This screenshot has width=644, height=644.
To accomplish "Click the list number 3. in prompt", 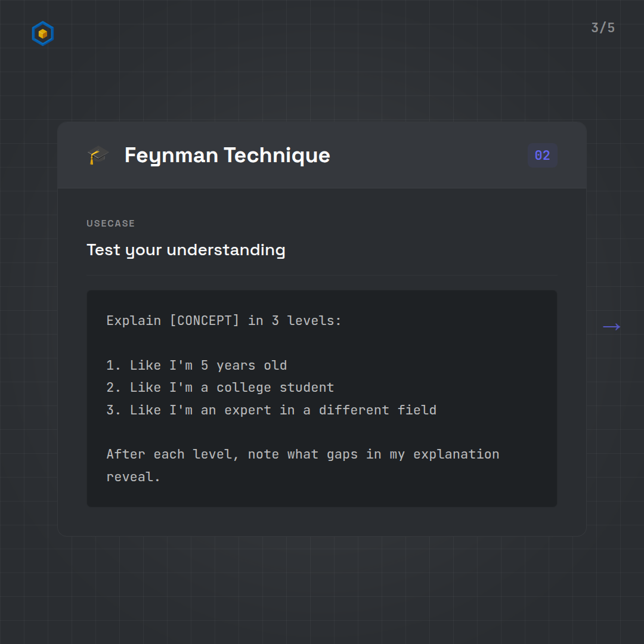I will pos(114,410).
